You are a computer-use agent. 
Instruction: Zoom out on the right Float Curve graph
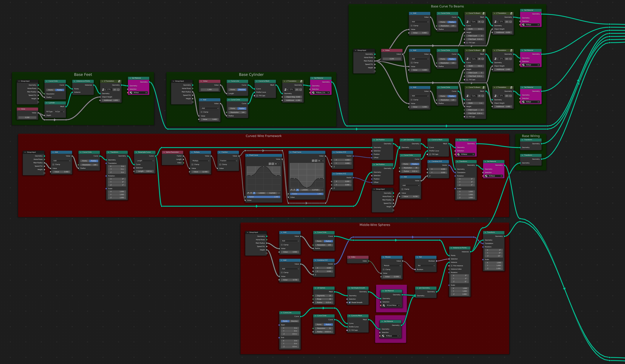(316, 161)
